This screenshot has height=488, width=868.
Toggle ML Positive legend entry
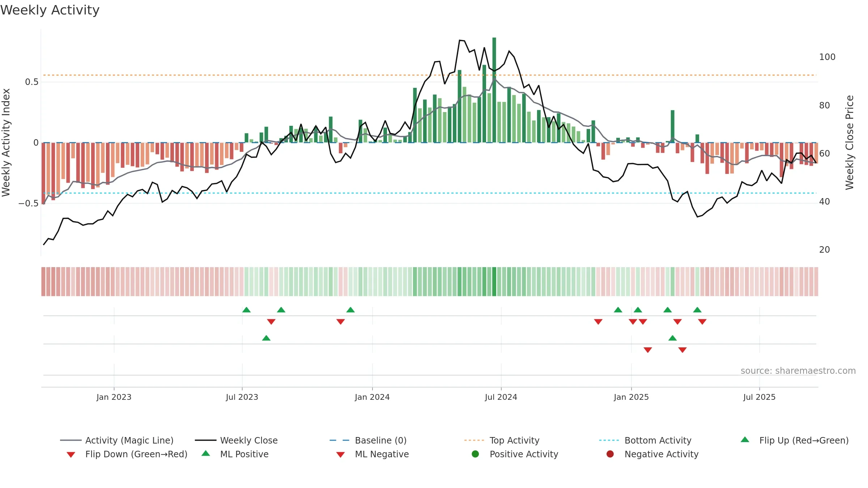click(235, 454)
